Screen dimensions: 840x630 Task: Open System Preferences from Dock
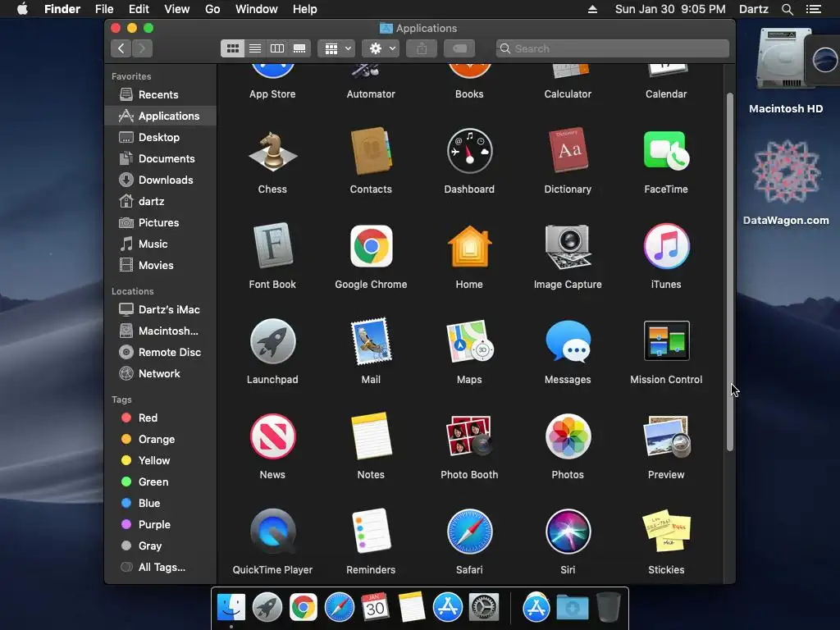pos(484,608)
